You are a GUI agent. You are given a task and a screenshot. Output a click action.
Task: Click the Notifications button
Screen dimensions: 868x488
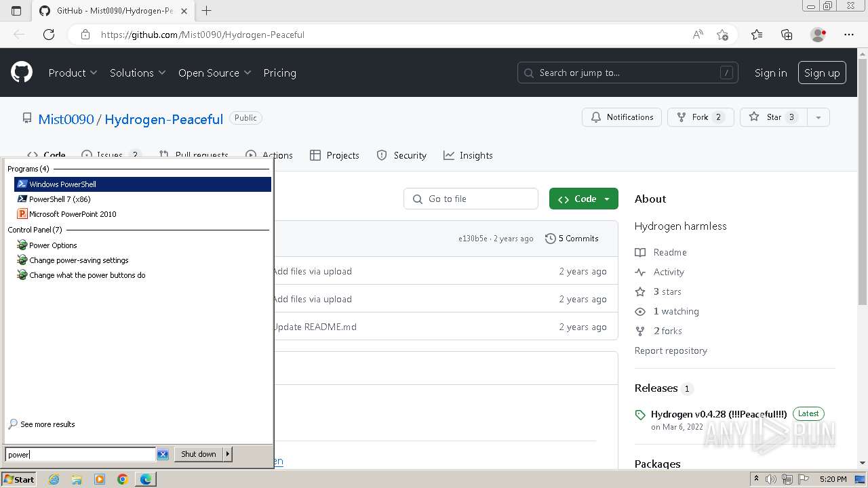pos(622,117)
